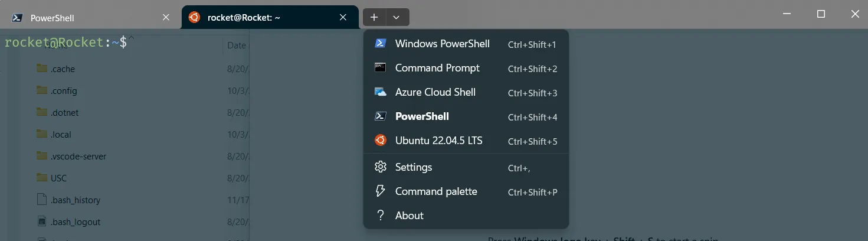Click the .bash_logout file icon
The image size is (868, 241).
pyautogui.click(x=41, y=222)
